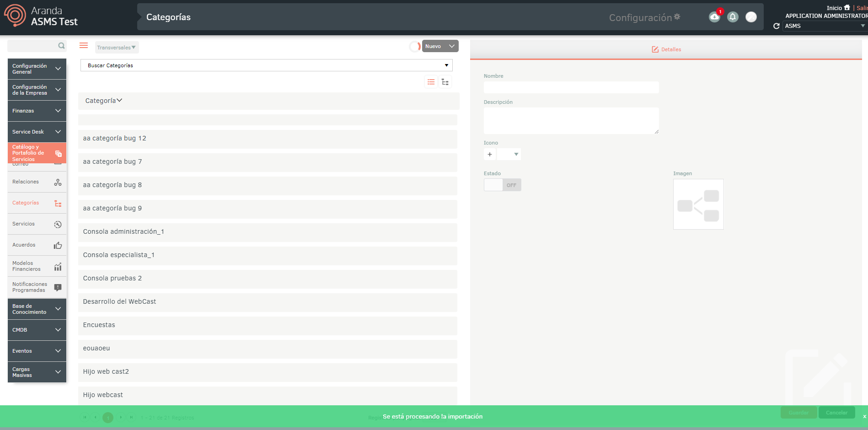Open Notificaciones Programadas in the sidebar
Viewport: 868px width, 430px height.
click(37, 287)
